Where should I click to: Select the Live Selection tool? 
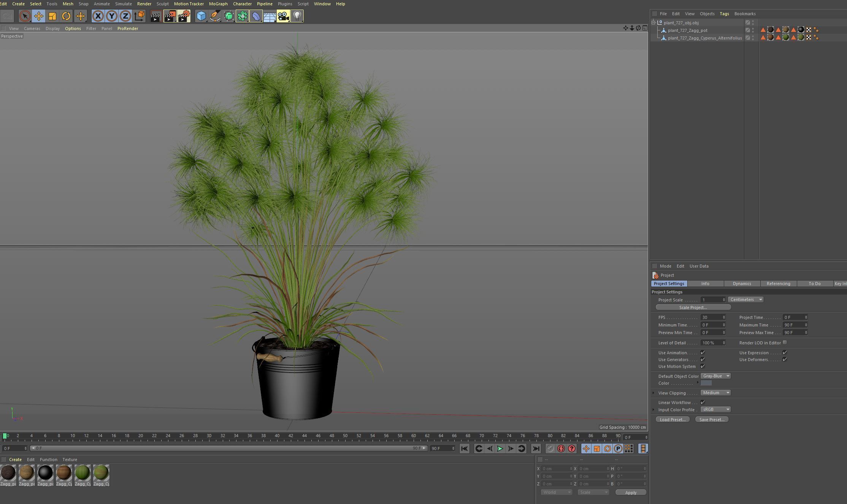pos(25,16)
